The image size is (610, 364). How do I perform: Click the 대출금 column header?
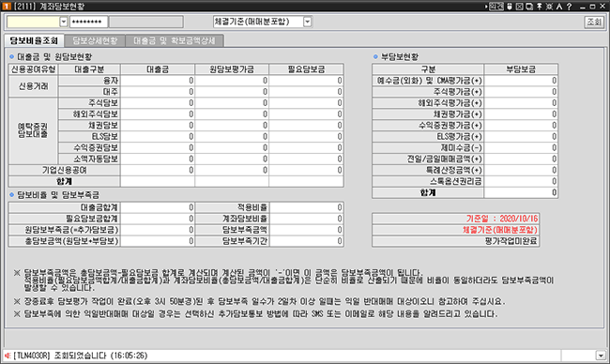click(158, 69)
